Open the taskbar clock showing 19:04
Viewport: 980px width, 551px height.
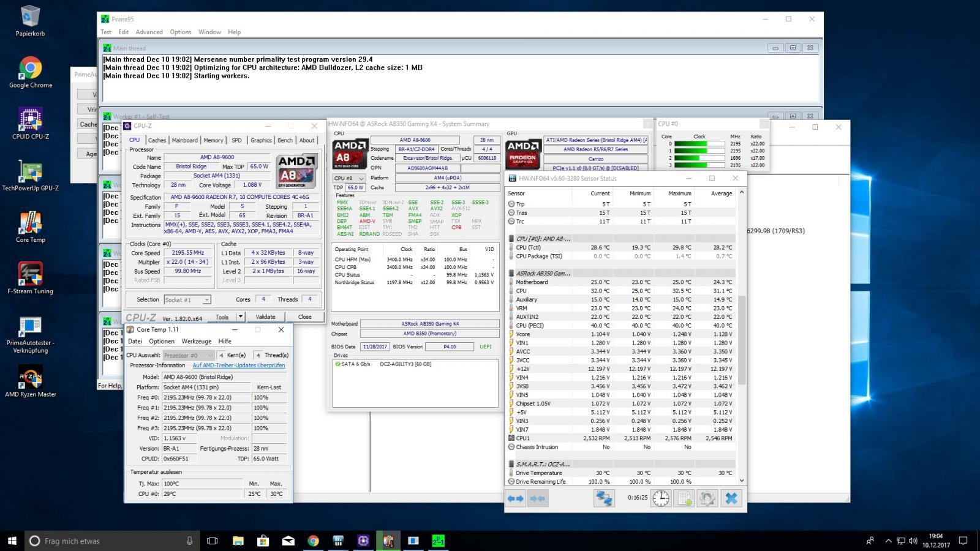pyautogui.click(x=935, y=541)
